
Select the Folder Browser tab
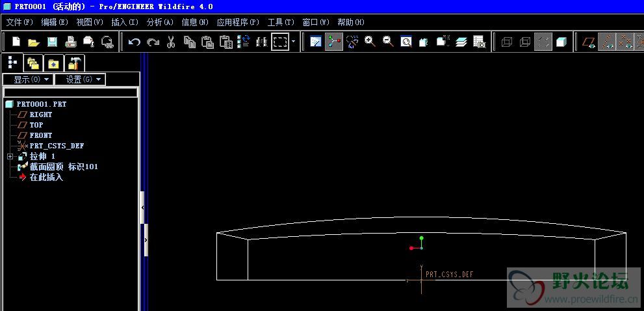[x=33, y=63]
